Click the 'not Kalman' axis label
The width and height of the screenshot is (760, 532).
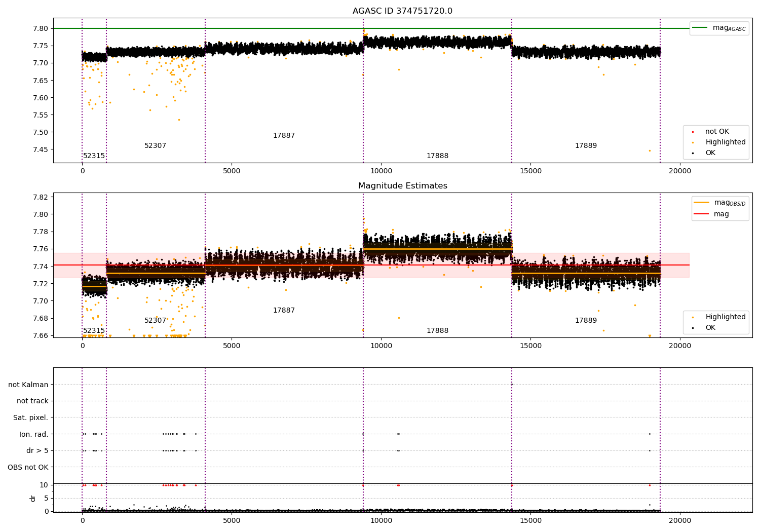click(x=28, y=385)
